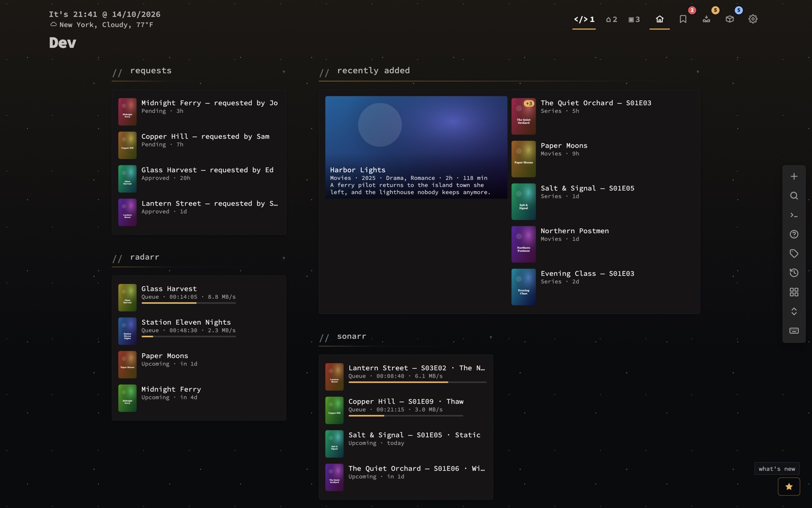Open the Dev page title
812x508 pixels.
coord(62,43)
